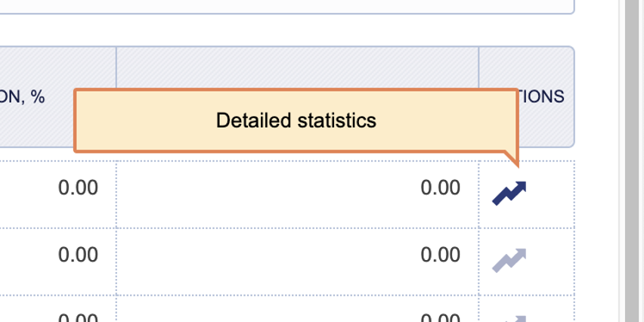Select second-row 0.00 in the middle column
Screen dimensions: 644x322
click(x=440, y=255)
